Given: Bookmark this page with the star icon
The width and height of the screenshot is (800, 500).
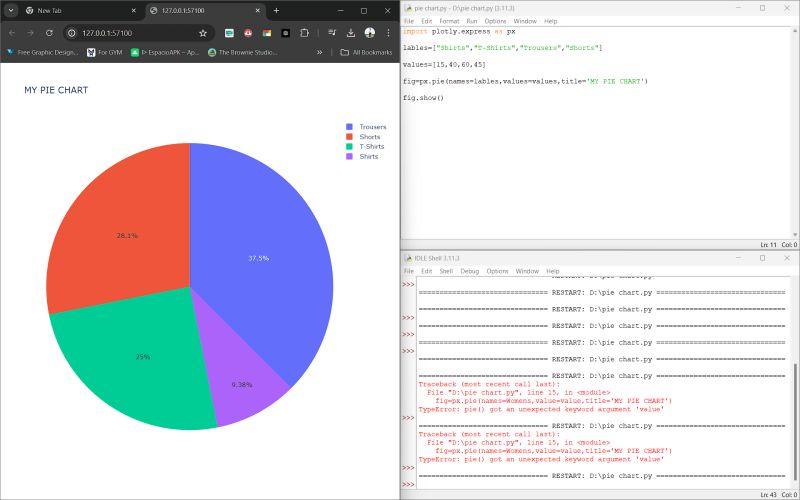Looking at the screenshot, I should [x=203, y=32].
